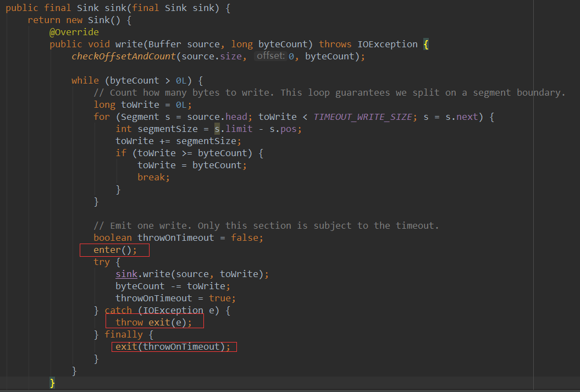Click the 'void' keyword
Screen dimensions: 580x392
[99, 44]
